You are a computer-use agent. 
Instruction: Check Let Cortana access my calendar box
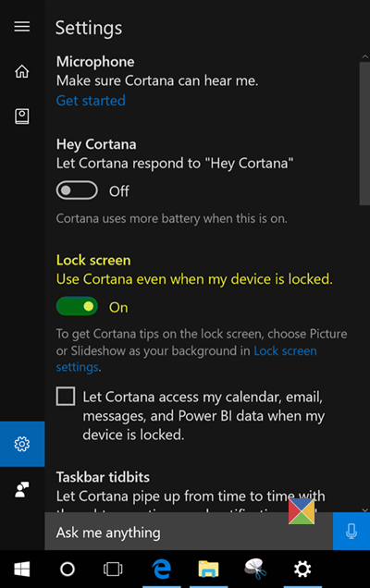[x=66, y=397]
